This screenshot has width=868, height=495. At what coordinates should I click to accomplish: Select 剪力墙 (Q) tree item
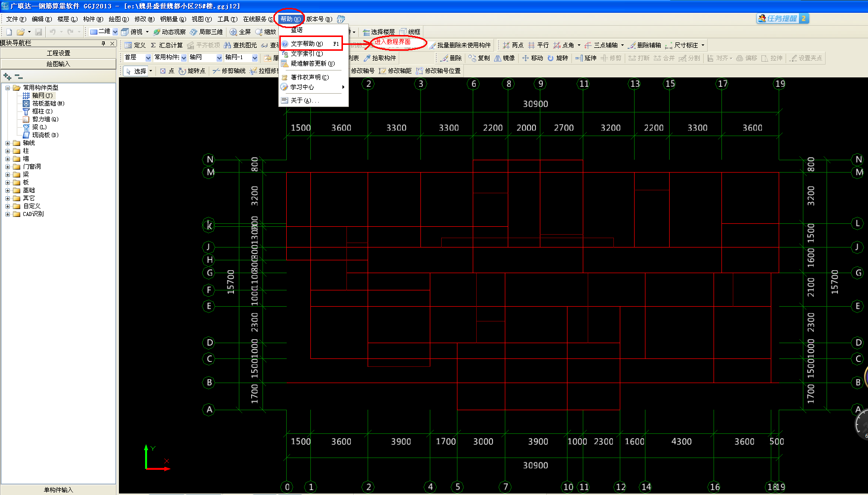(45, 119)
